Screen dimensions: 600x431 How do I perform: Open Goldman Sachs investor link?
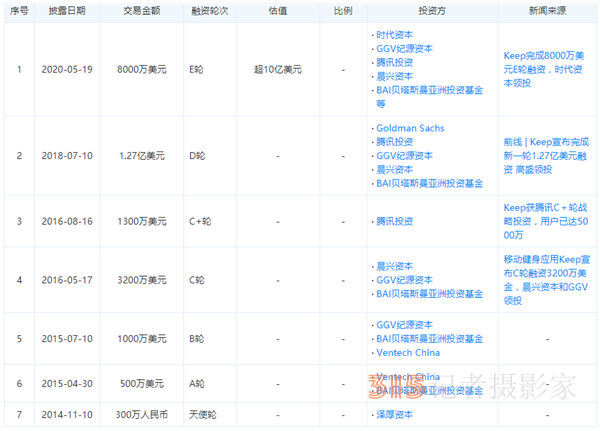[x=410, y=128]
